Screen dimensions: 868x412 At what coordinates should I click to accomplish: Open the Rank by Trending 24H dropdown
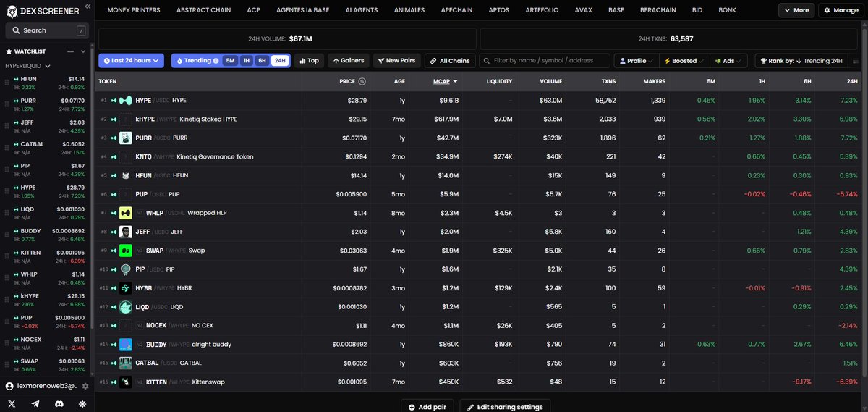(x=801, y=61)
